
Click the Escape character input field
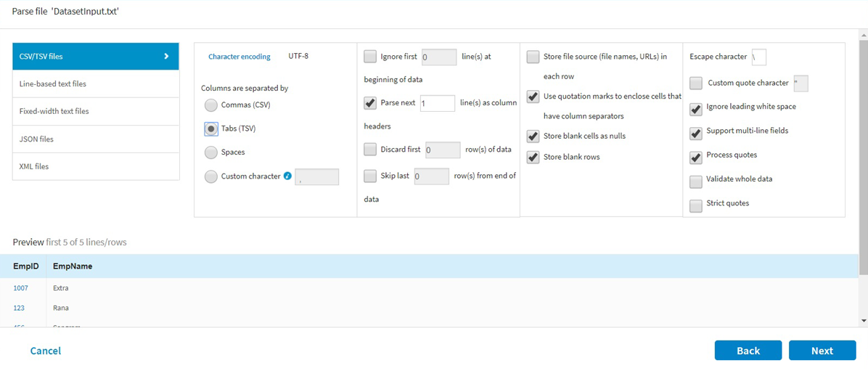click(759, 57)
